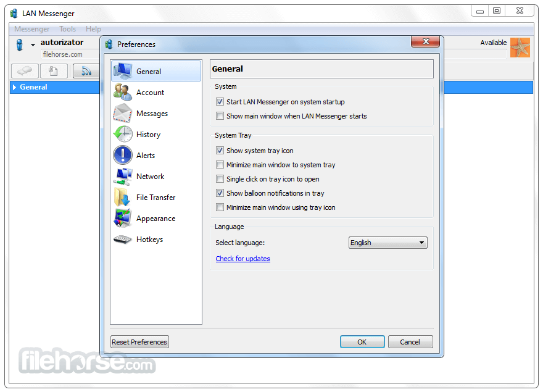
Task: Click LAN Messenger title bar app icon
Action: [14, 14]
